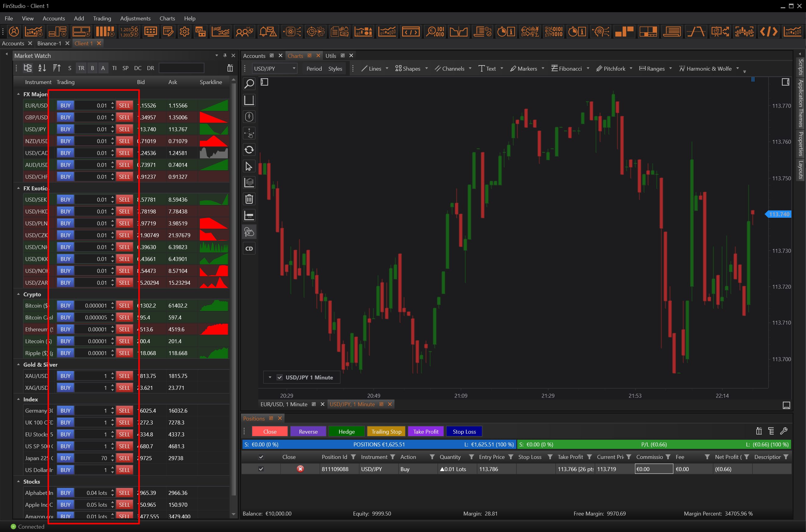Toggle the TR column filter in Market Watch
This screenshot has width=806, height=532.
point(81,68)
